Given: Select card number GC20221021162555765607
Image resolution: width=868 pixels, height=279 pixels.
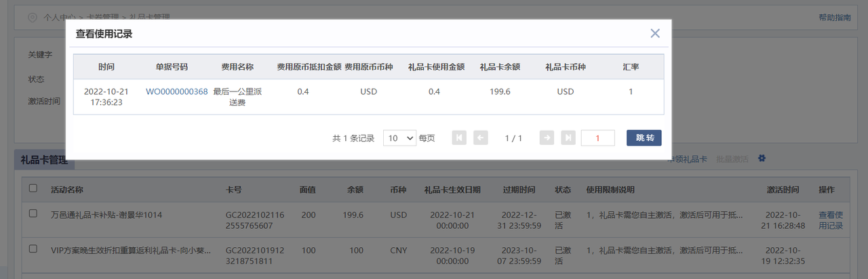Looking at the screenshot, I should (255, 220).
